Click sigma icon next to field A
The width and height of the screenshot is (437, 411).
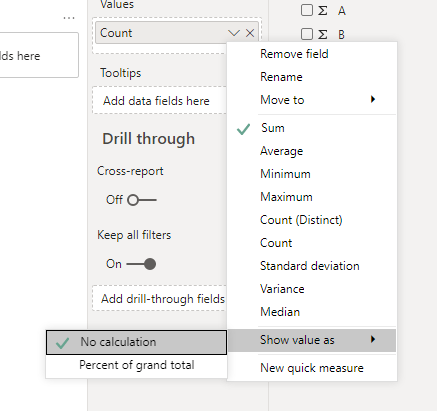pos(322,11)
